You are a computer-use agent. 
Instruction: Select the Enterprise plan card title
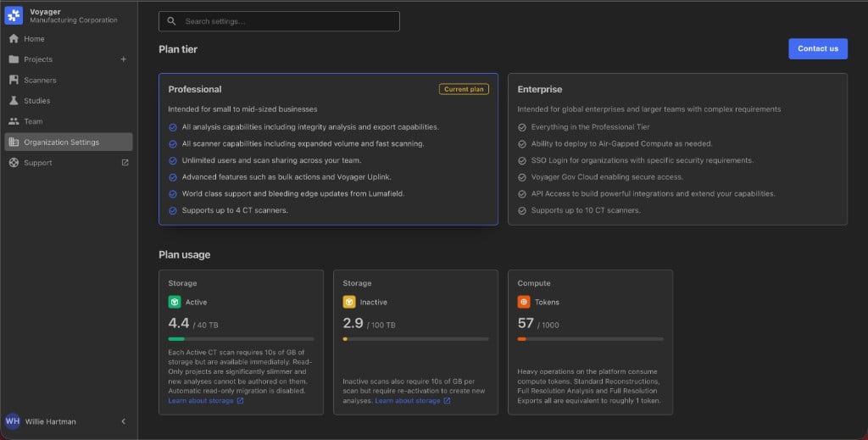[540, 89]
